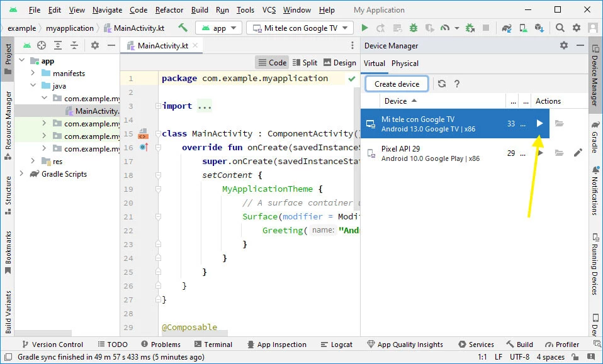
Task: Sort devices by the Device column header
Action: point(400,101)
